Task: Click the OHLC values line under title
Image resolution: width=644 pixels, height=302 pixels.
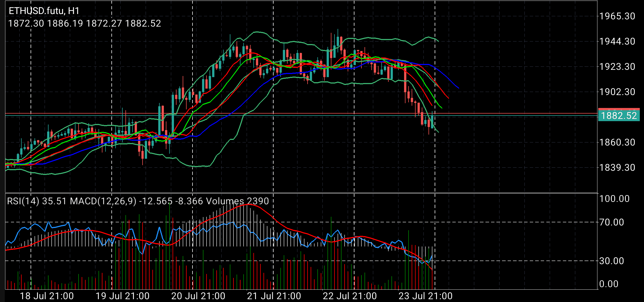Action: 84,23
